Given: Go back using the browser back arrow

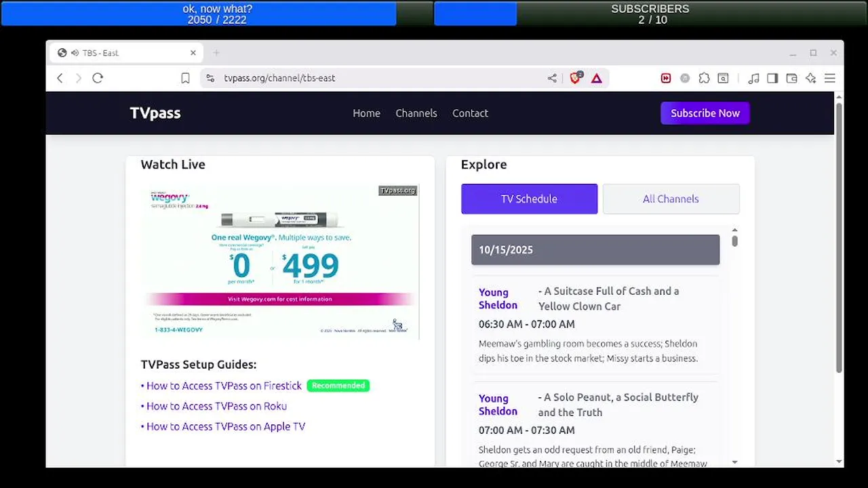Looking at the screenshot, I should 60,78.
